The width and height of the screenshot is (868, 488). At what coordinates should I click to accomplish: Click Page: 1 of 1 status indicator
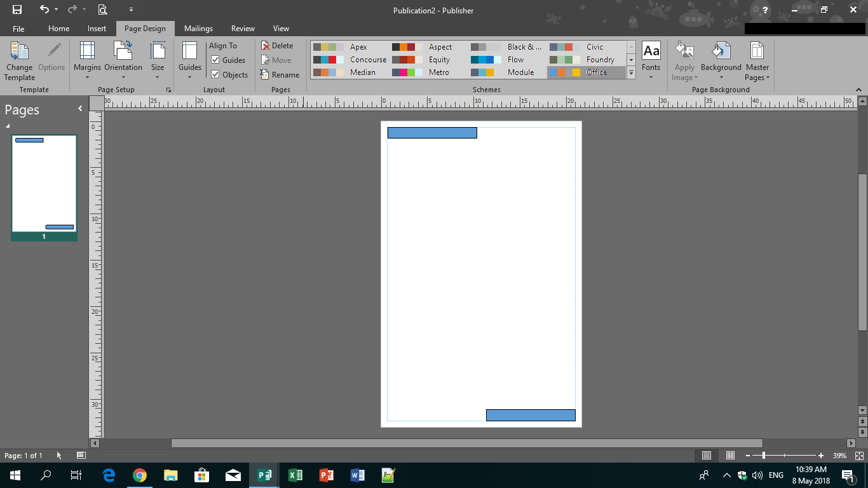24,456
